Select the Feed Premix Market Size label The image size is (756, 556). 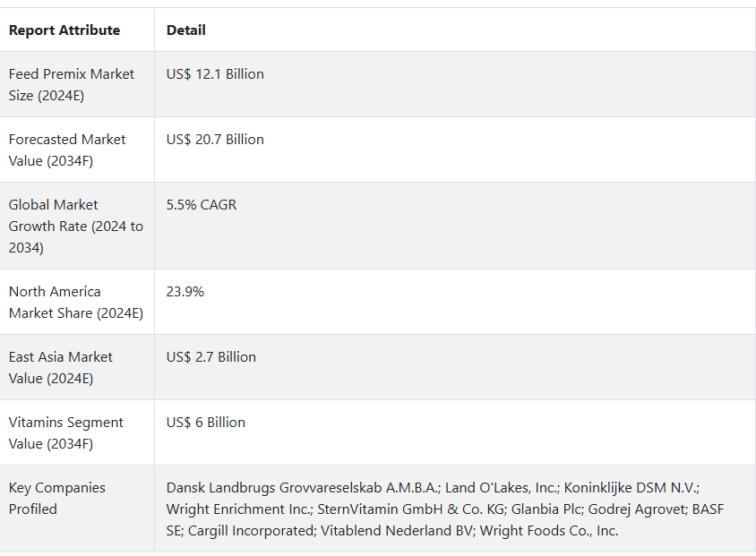pyautogui.click(x=72, y=84)
